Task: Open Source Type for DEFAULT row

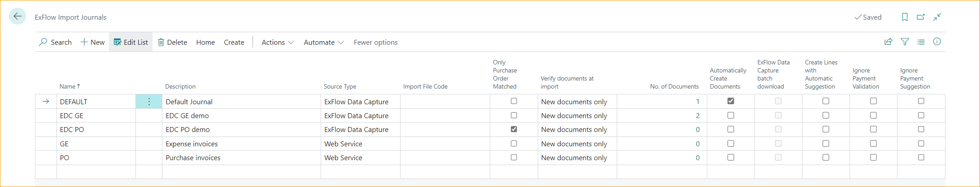Action: [361, 102]
